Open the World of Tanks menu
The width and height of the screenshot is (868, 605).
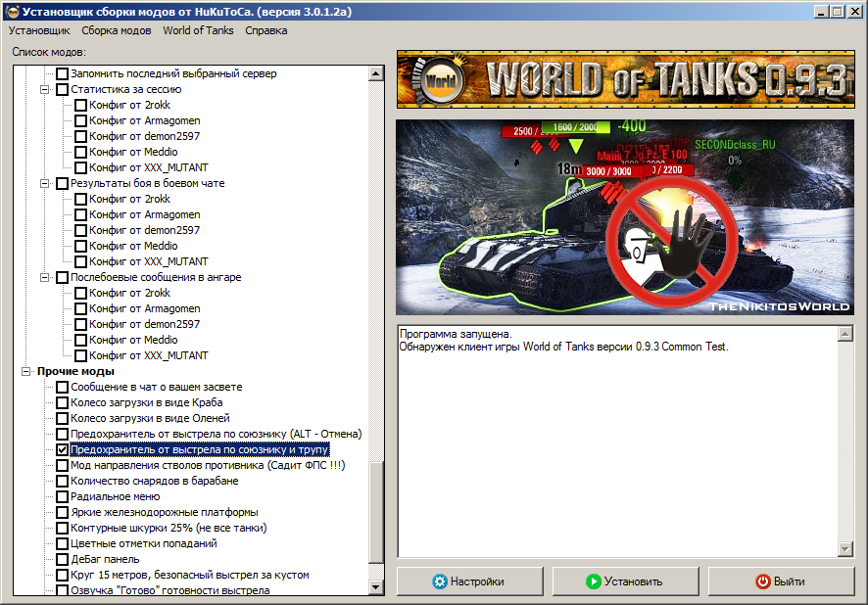pos(198,30)
